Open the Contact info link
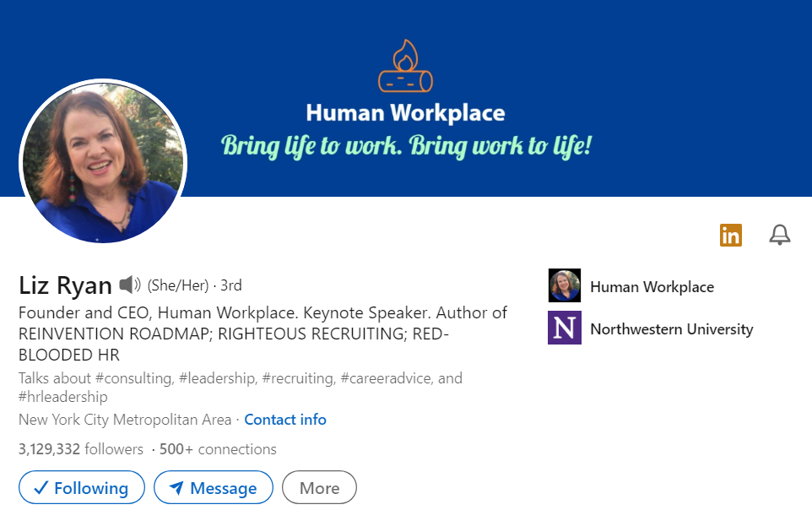 tap(285, 420)
